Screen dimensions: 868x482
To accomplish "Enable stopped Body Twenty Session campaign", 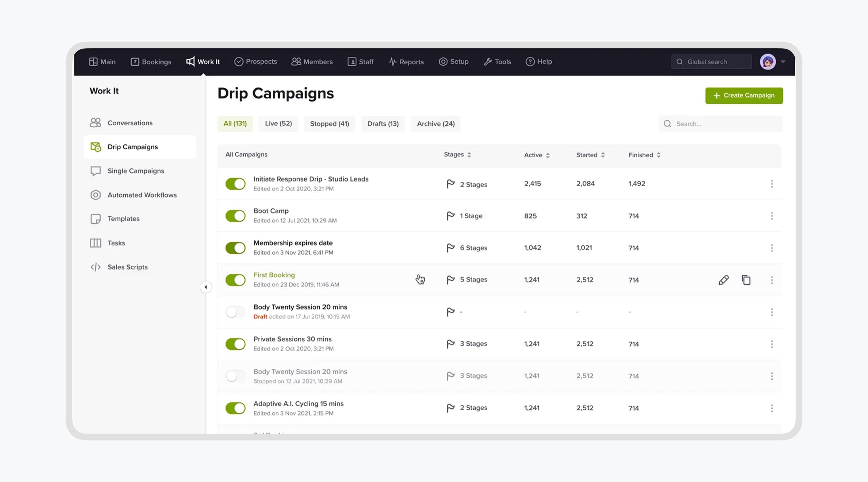I will 235,376.
